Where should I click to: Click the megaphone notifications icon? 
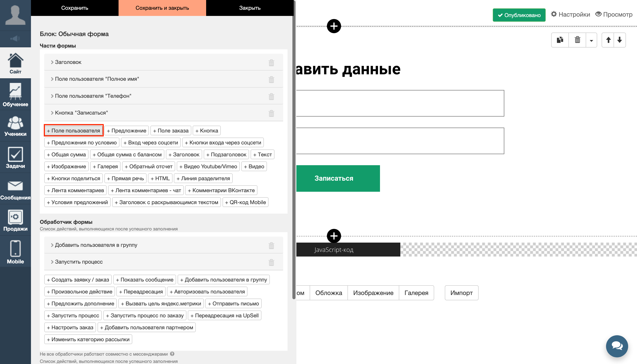pos(15,38)
